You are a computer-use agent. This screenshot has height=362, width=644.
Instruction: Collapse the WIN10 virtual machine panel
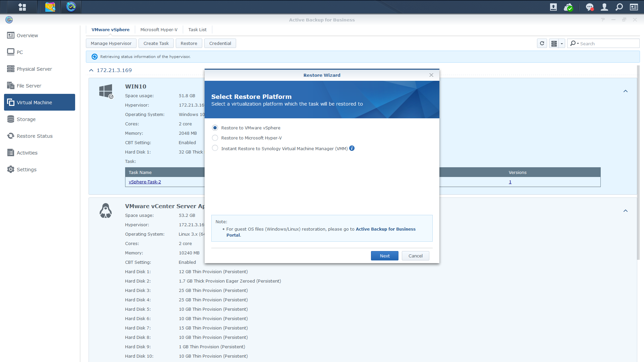(625, 91)
